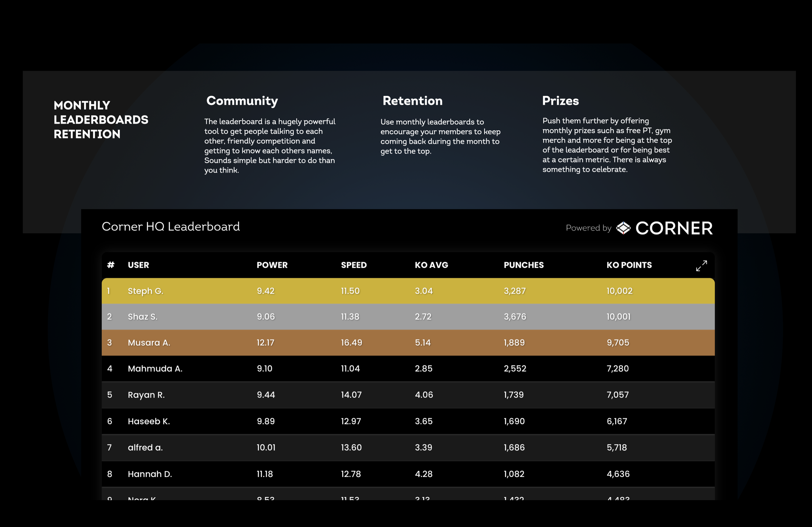Viewport: 812px width, 527px height.
Task: Click the Community heading
Action: [x=242, y=101]
